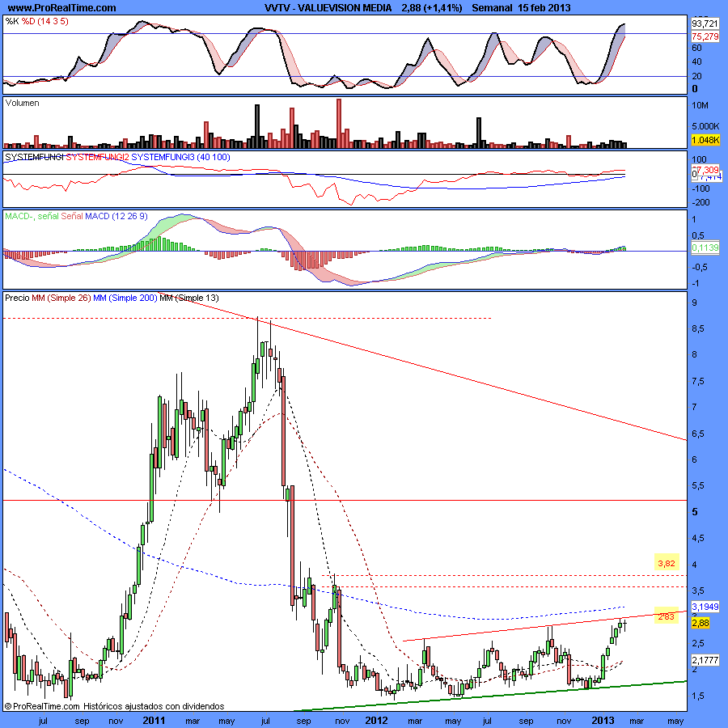Click the MM (Simple 26) moving average label
Viewport: 728px width, 728px height.
[x=61, y=298]
